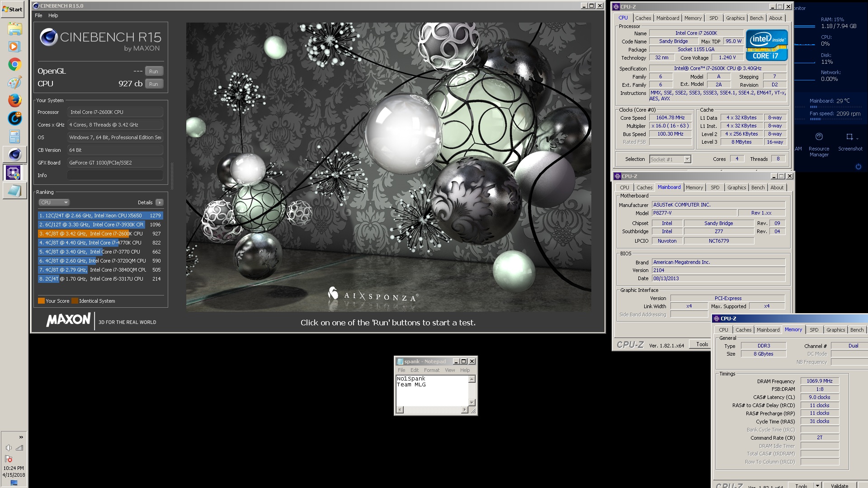Switch to Notepad taskbar button
The image size is (868, 488).
pos(14,191)
